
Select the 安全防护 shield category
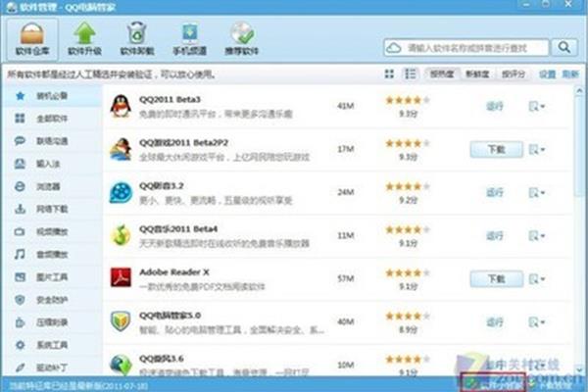click(x=53, y=300)
